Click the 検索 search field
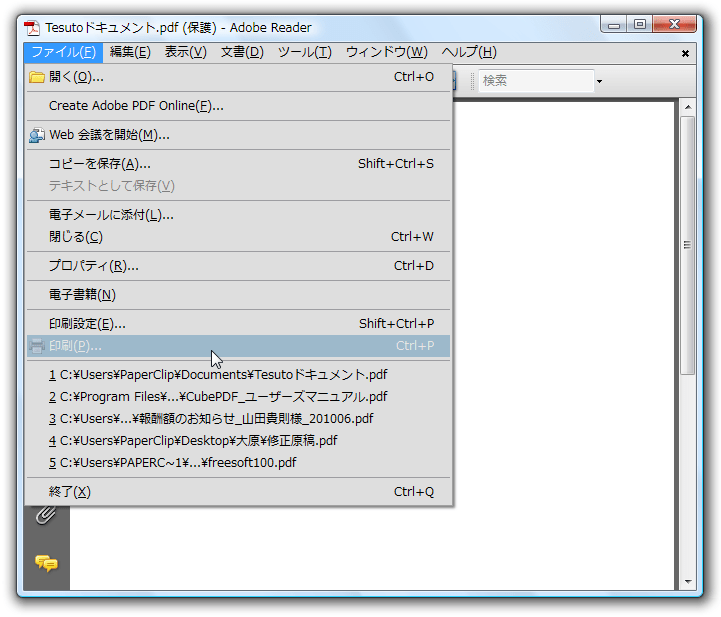Image resolution: width=721 pixels, height=617 pixels. 536,81
